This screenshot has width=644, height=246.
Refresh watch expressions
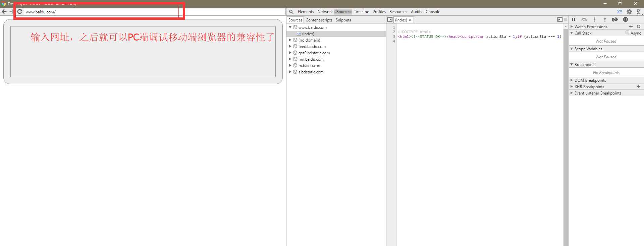(x=639, y=26)
